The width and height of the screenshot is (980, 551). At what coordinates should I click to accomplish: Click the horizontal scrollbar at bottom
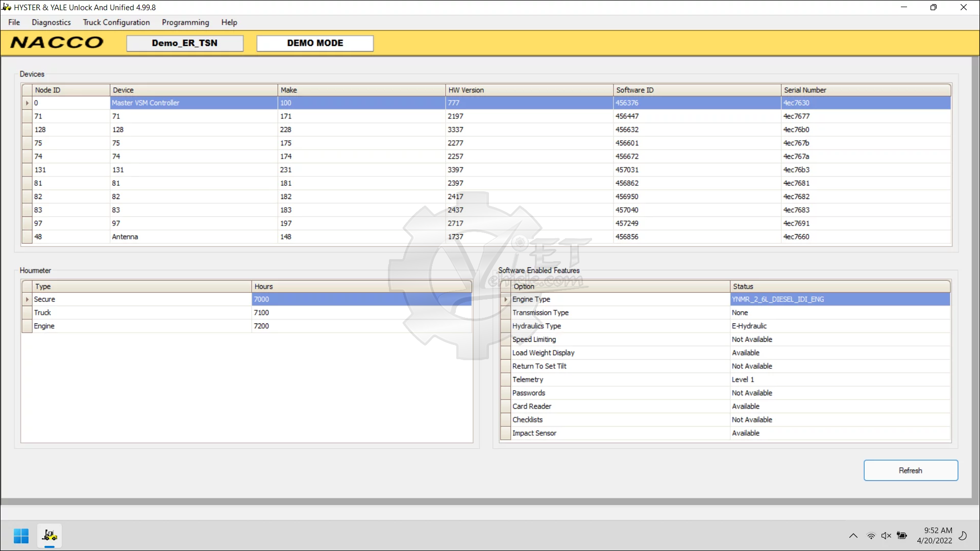tap(486, 502)
